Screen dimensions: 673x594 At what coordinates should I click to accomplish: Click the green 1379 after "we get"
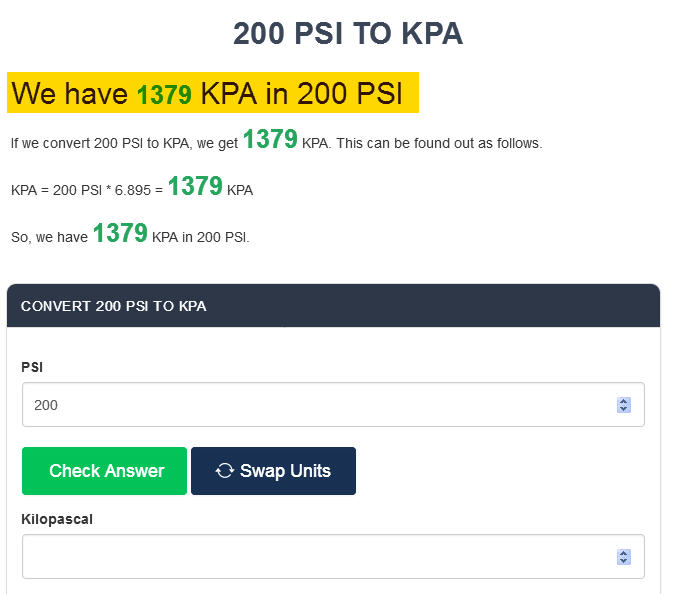point(270,140)
